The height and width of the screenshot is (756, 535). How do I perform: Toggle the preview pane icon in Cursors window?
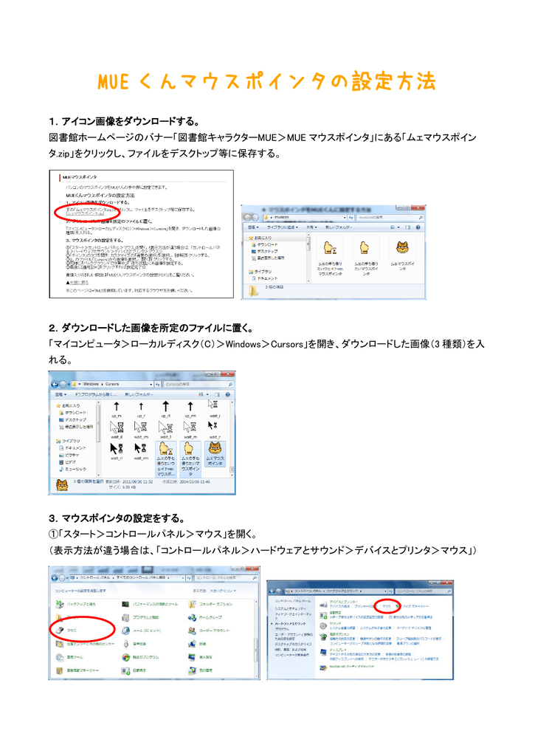click(218, 394)
